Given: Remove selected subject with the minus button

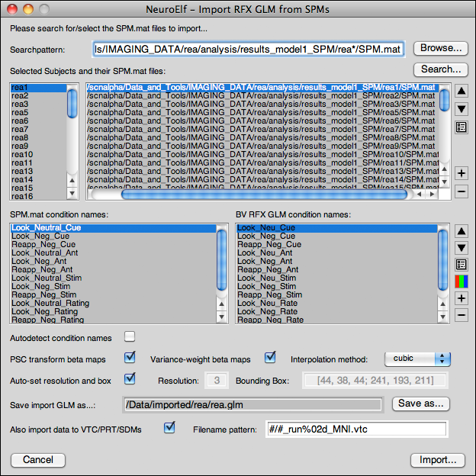Looking at the screenshot, I should [x=461, y=191].
